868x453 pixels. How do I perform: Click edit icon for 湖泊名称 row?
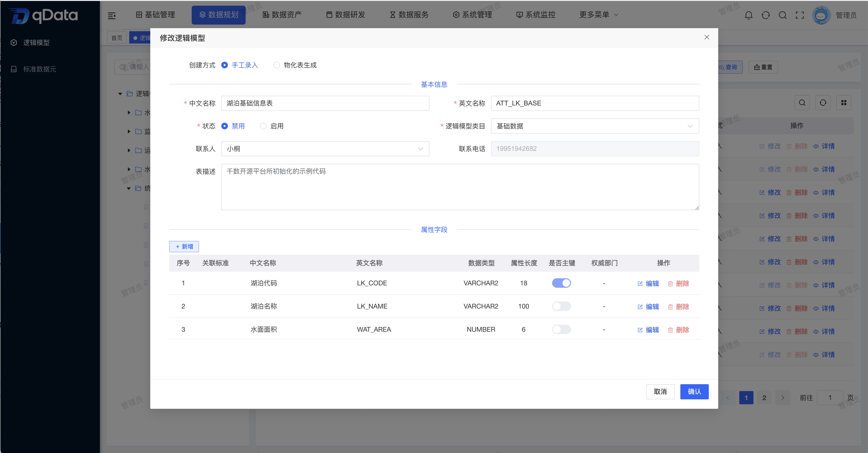click(640, 307)
